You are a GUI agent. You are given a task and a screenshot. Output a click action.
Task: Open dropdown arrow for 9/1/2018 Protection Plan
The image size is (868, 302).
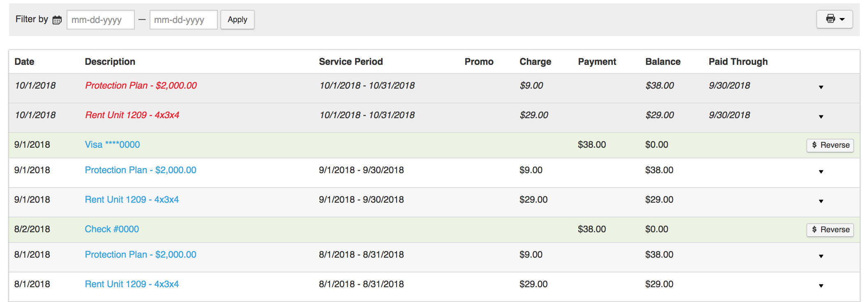[x=821, y=172]
